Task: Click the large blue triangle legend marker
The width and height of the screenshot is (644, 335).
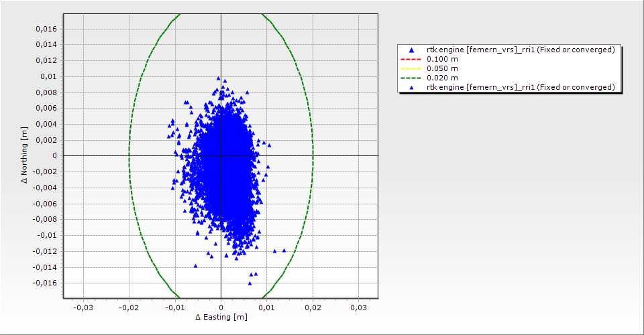Action: 412,50
